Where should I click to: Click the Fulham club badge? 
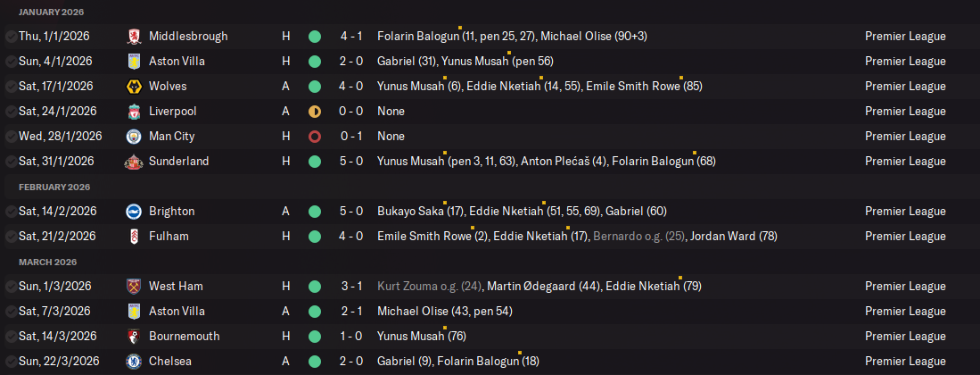coord(134,237)
